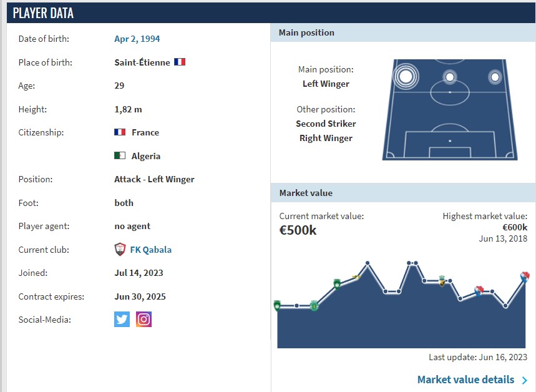Select the Left Winger position marker on pitch
Screen dimensions: 536x392
(406, 76)
